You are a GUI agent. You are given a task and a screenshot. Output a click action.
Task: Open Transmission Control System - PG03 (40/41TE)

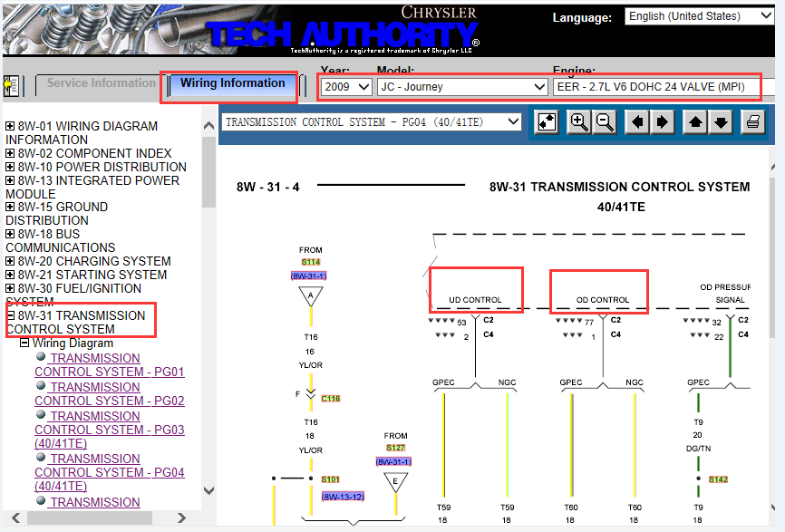(110, 430)
